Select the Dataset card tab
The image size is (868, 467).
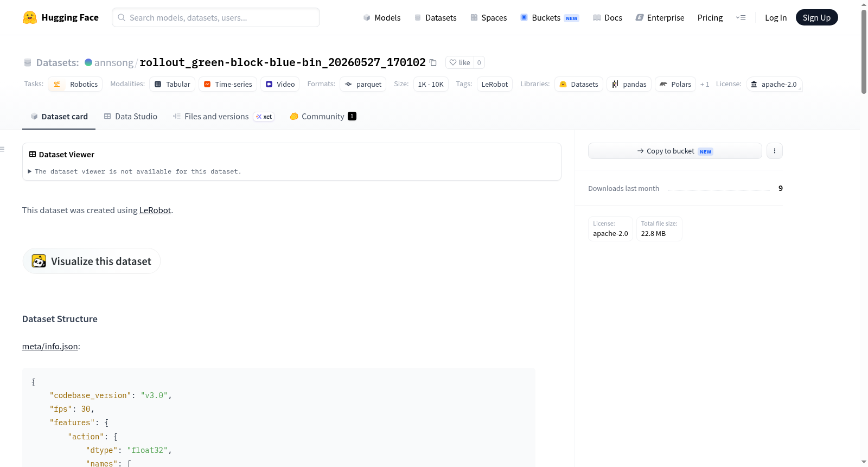tap(59, 117)
